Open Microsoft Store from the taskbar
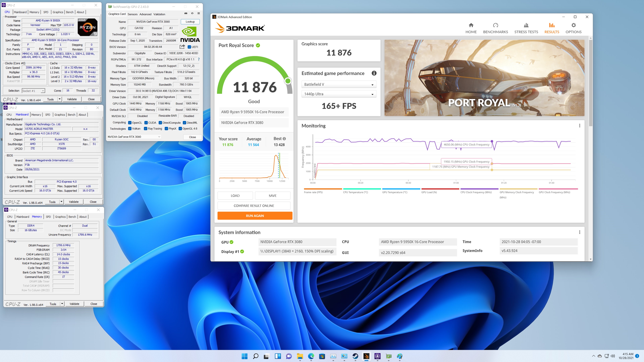The height and width of the screenshot is (362, 644). click(x=322, y=356)
